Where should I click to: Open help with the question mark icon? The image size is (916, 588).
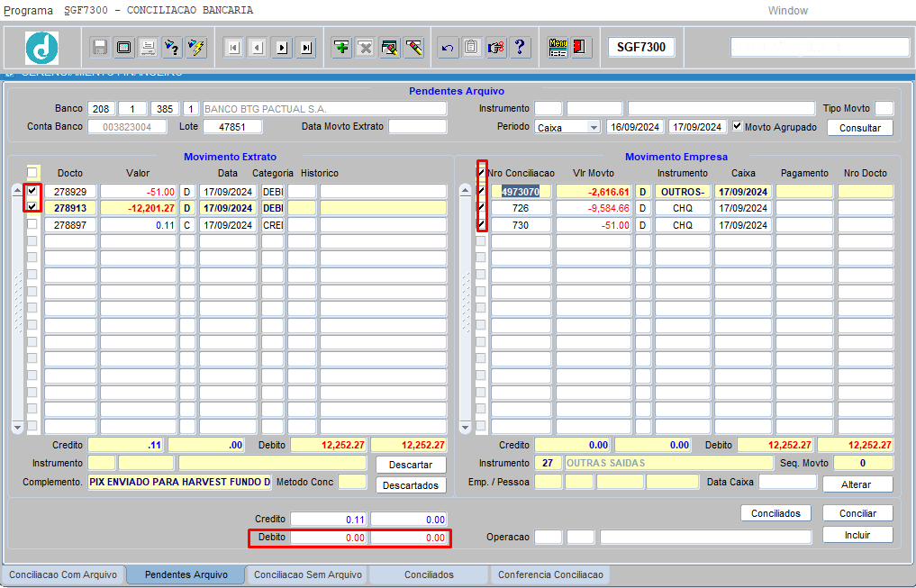coord(520,48)
